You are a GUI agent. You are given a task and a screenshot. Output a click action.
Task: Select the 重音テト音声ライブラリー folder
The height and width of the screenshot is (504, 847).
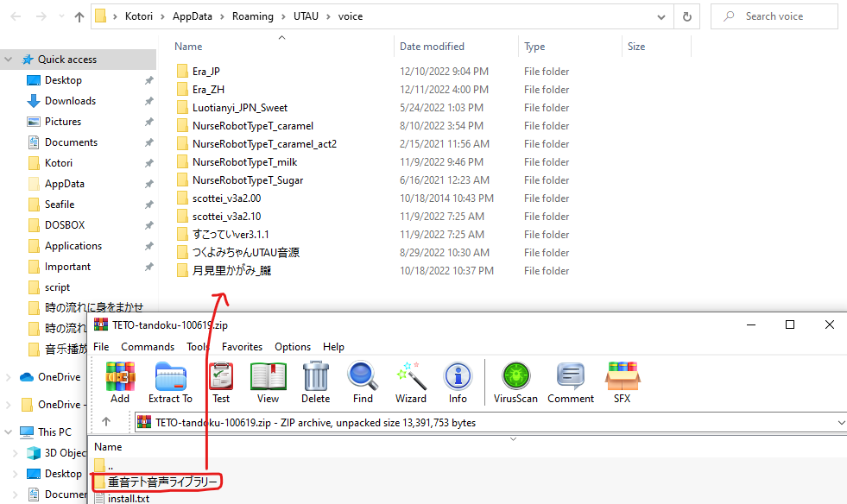pos(162,482)
